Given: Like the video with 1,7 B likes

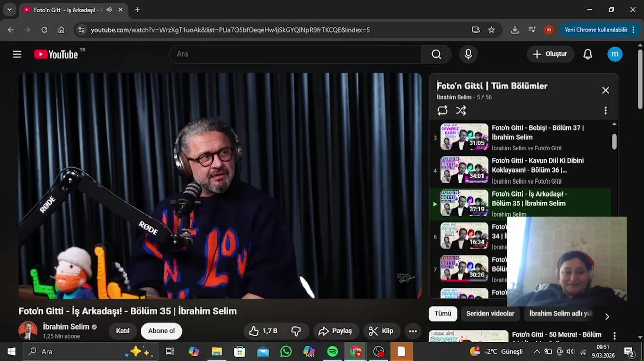Looking at the screenshot, I should click(264, 331).
